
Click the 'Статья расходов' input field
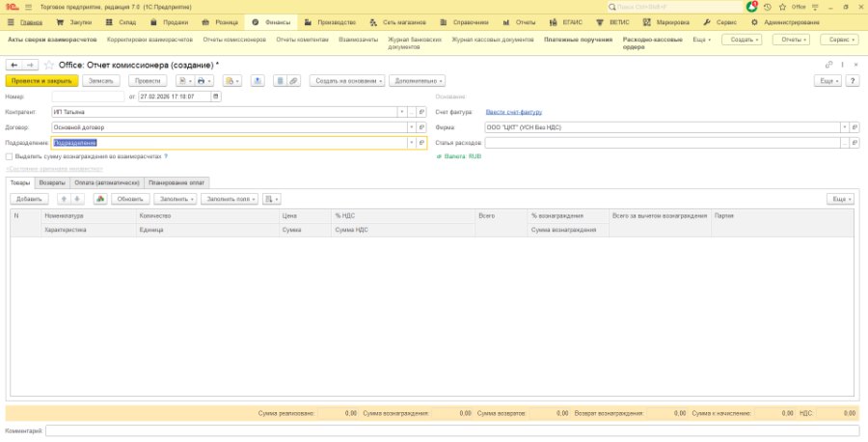coord(663,143)
